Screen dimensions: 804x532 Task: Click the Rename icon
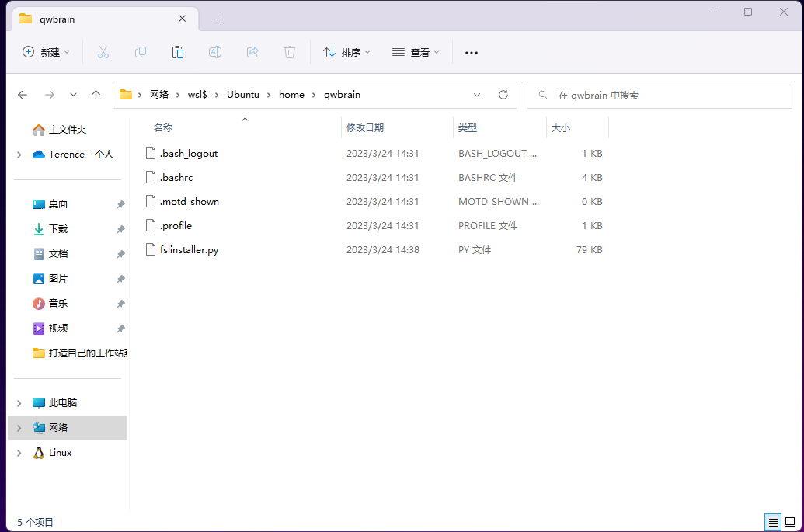(x=215, y=52)
